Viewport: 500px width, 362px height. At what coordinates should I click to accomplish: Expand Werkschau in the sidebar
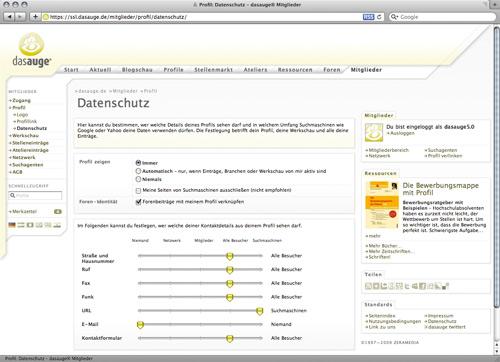24,136
